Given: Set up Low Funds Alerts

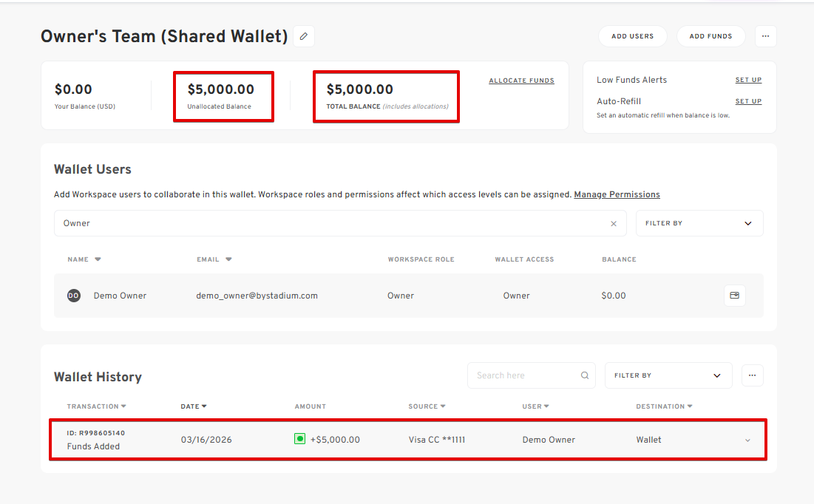Looking at the screenshot, I should [747, 80].
